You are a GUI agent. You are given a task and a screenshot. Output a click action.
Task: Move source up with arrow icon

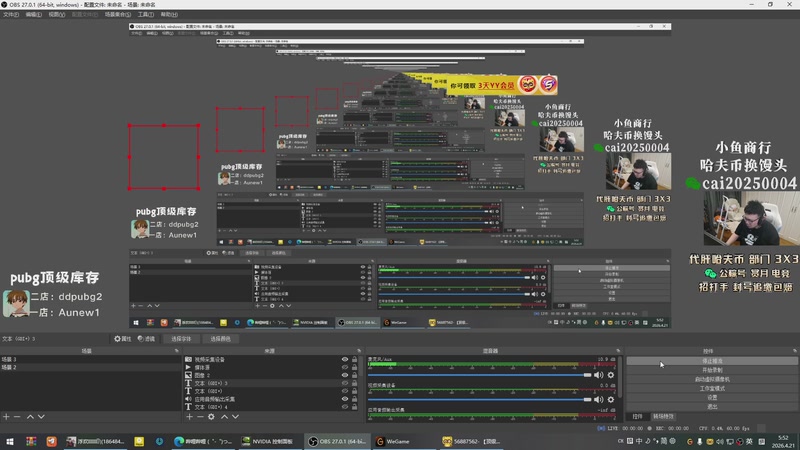[224, 417]
